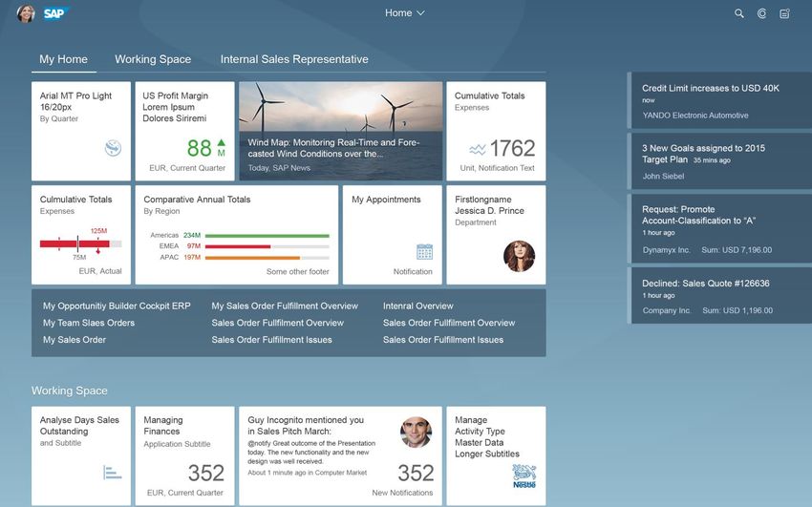This screenshot has height=507, width=812.
Task: Open My Team Slaes Orders link
Action: pyautogui.click(x=89, y=323)
